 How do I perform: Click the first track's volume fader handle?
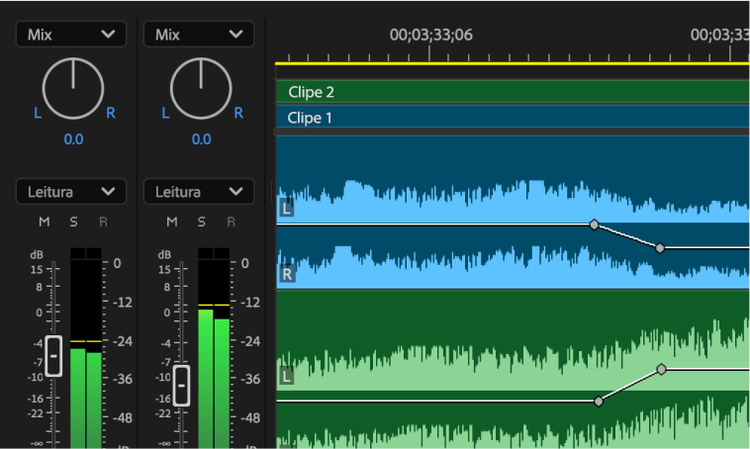coord(54,356)
